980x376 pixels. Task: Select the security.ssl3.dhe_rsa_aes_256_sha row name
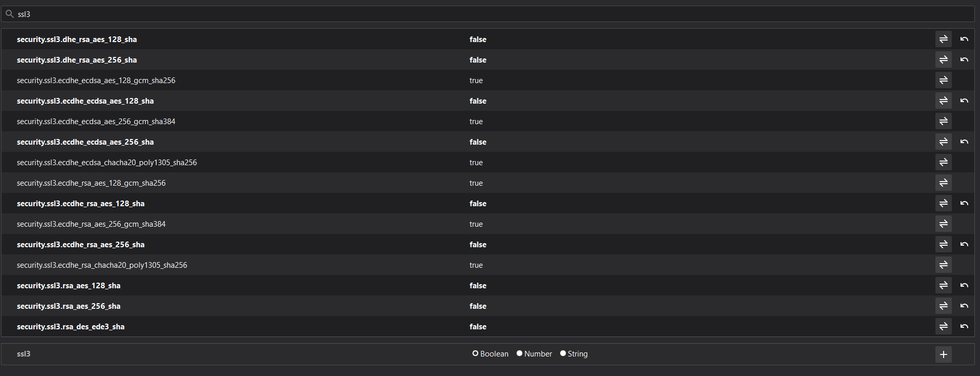77,60
